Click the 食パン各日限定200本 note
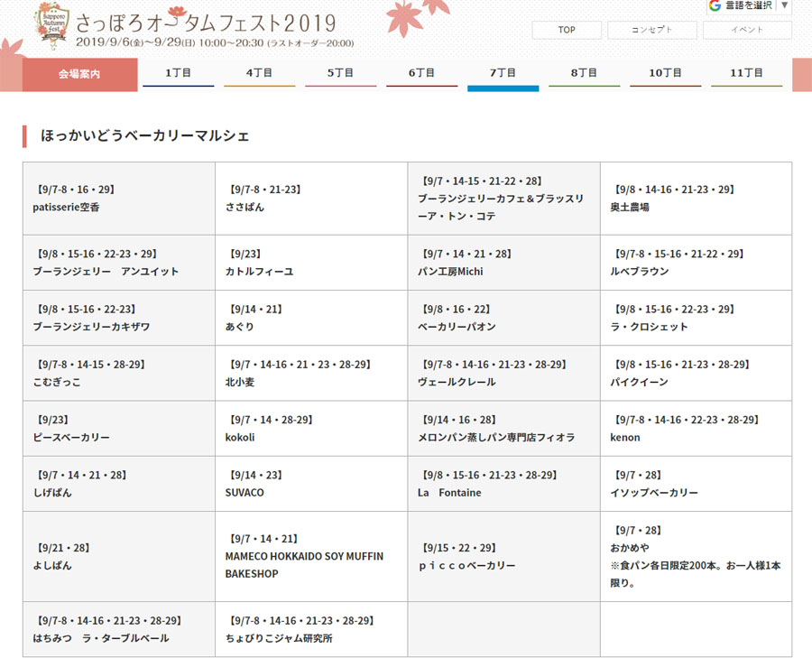 pyautogui.click(x=696, y=574)
